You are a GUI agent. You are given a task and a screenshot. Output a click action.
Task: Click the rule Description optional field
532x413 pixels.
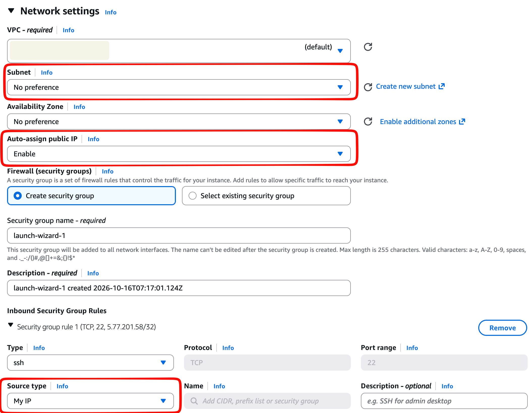pos(444,401)
